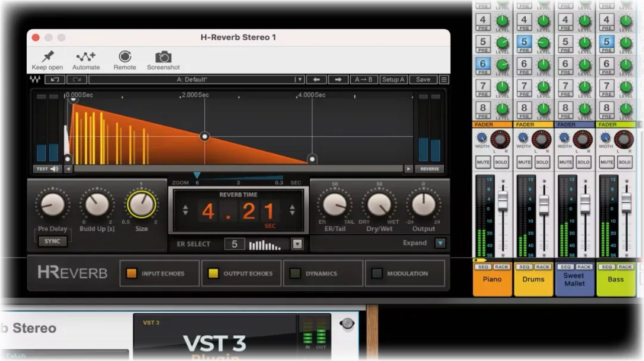Image resolution: width=644 pixels, height=361 pixels.
Task: Toggle OUTPUT ECHOES section
Action: click(242, 274)
